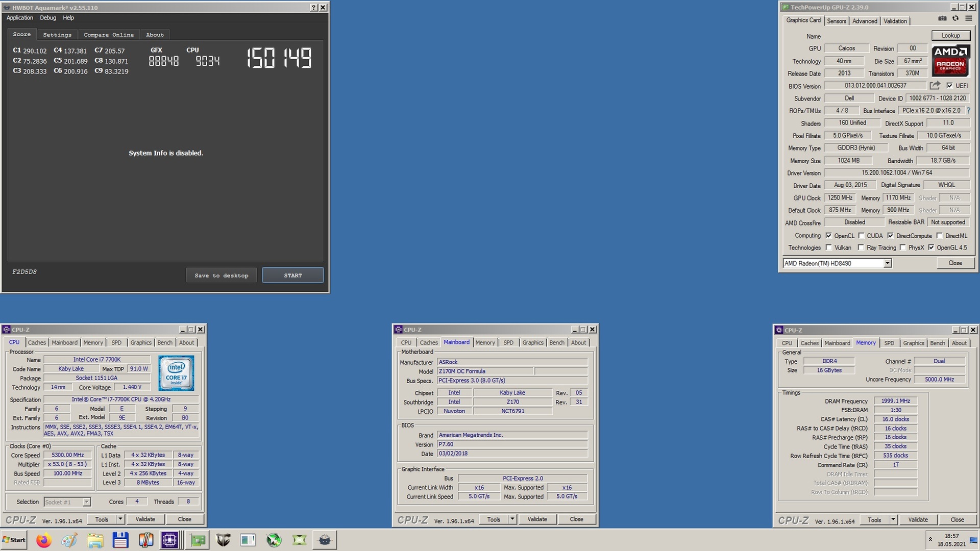Viewport: 980px width, 551px height.
Task: Click the tray icon beside the clock
Action: tap(973, 540)
